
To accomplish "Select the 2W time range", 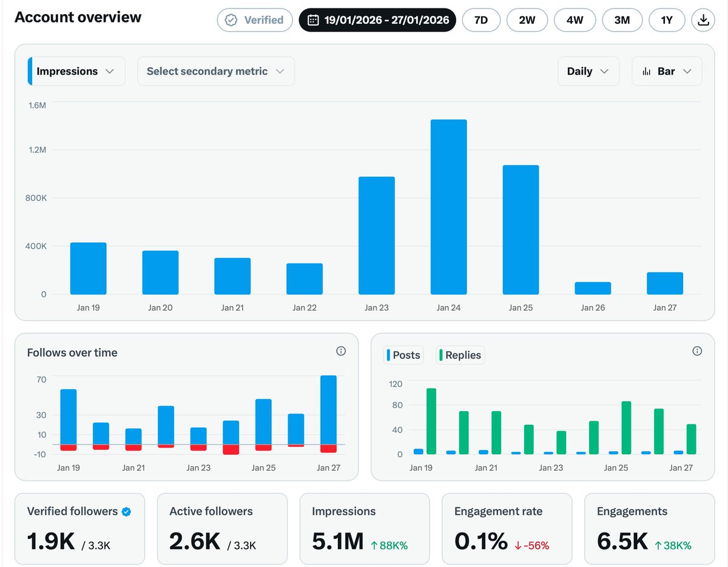I will point(527,20).
